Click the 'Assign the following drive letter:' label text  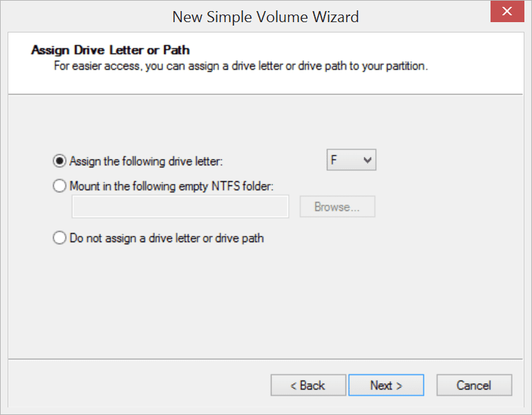point(146,161)
